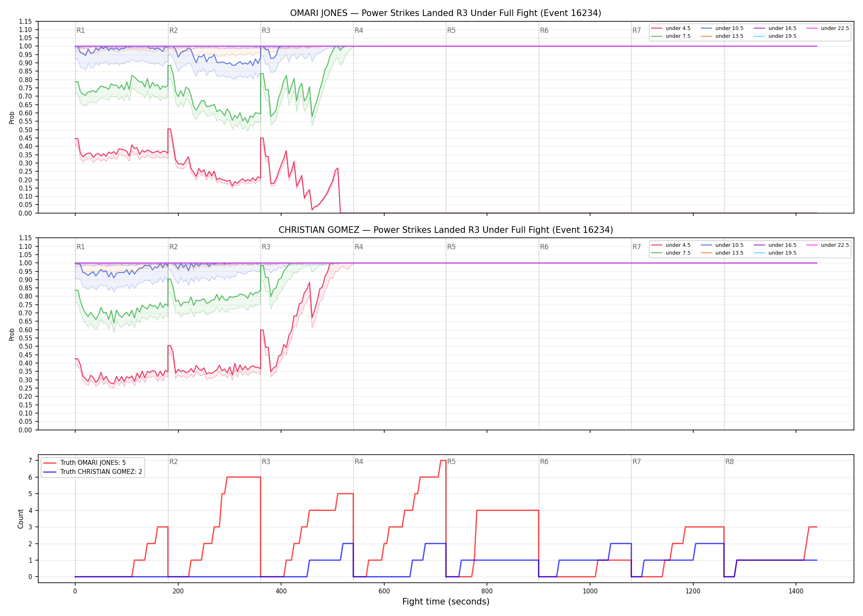Click R3 round marker in OMARI JONES chart
This screenshot has width=863, height=616.
[266, 30]
